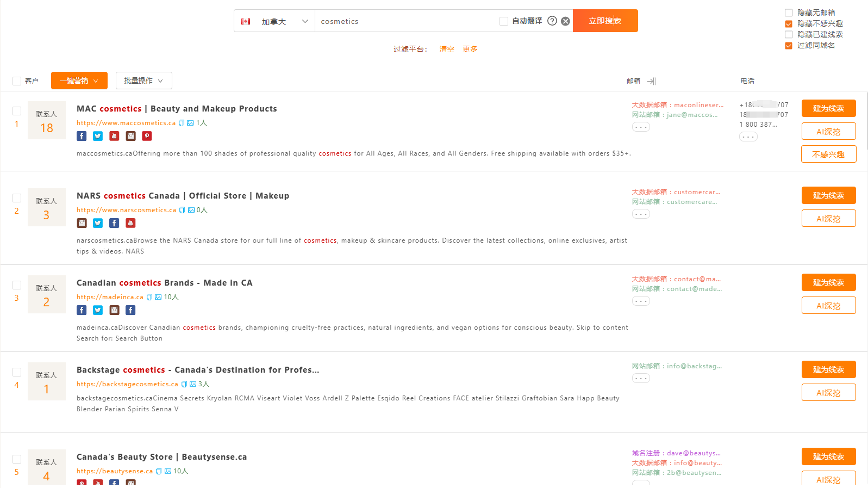Open the 批量操作 dropdown menu
This screenshot has width=868, height=488.
[144, 81]
